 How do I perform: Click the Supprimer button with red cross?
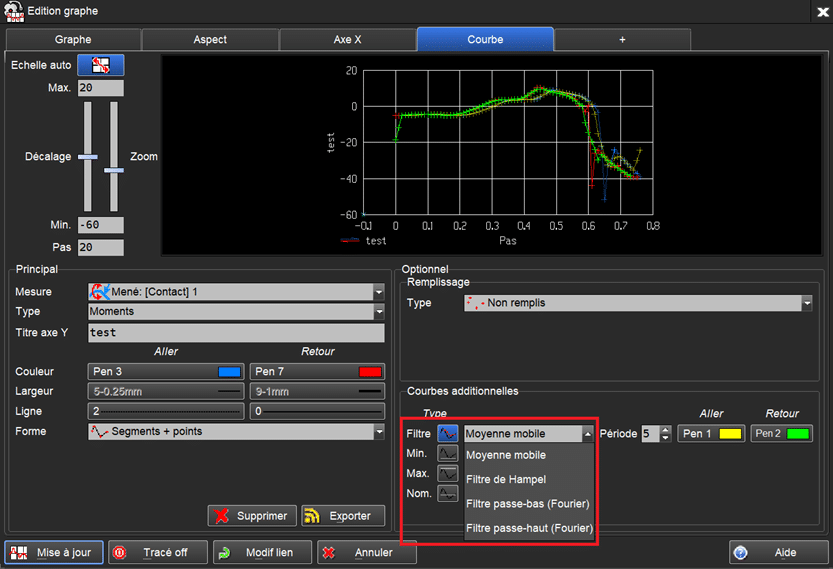coord(251,516)
